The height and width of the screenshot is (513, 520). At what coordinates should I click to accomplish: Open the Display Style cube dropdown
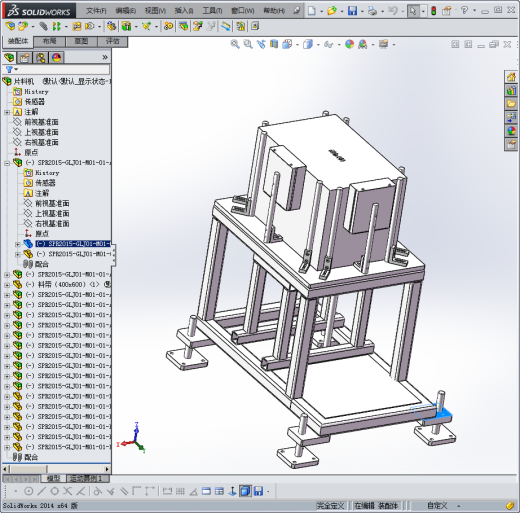[318, 45]
